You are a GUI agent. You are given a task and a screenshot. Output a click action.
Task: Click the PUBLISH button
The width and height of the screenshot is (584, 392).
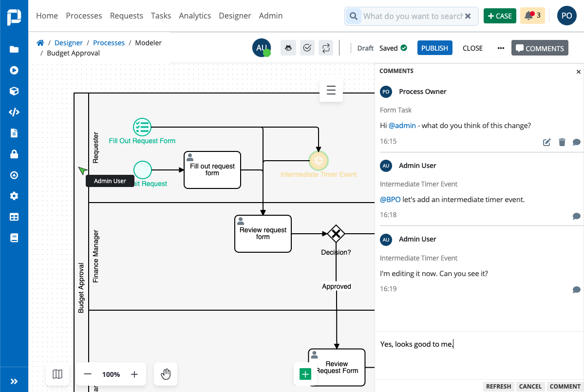(434, 48)
